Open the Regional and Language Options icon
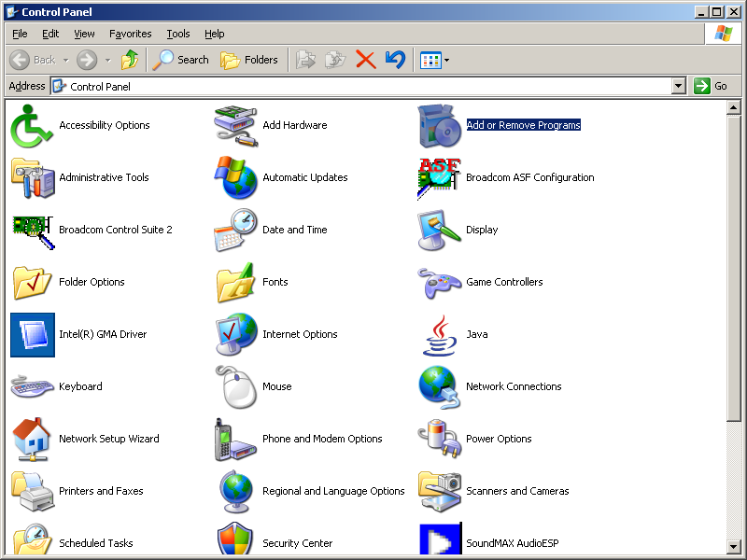The image size is (747, 560). (236, 492)
